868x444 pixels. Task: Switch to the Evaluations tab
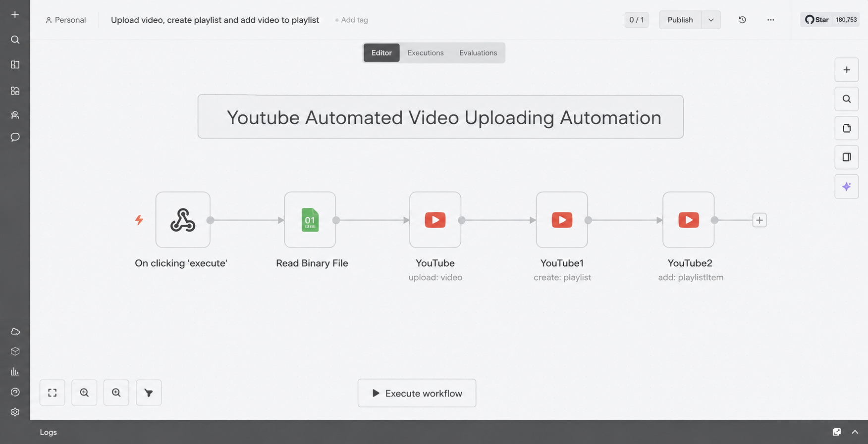pos(478,52)
